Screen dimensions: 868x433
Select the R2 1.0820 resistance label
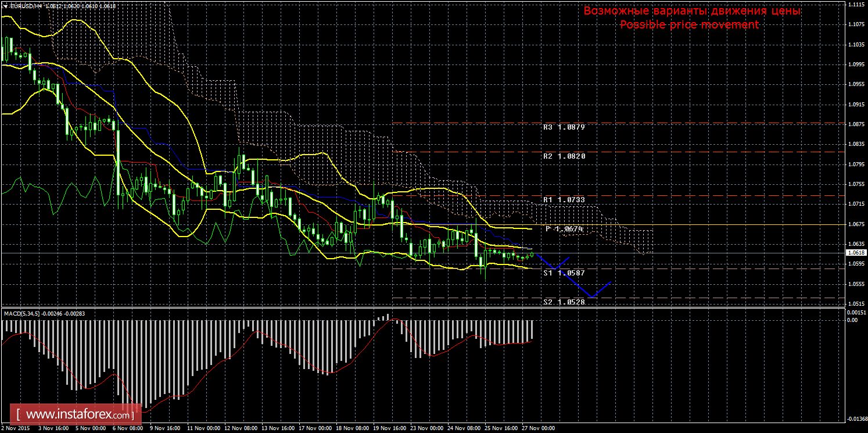(x=564, y=156)
